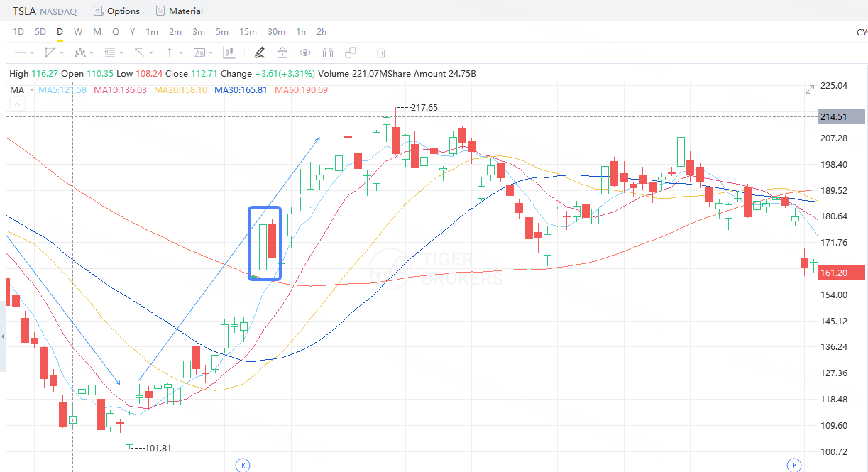Screen dimensions: 868x472
Task: Switch to the Q quarterly timeframe
Action: click(116, 32)
